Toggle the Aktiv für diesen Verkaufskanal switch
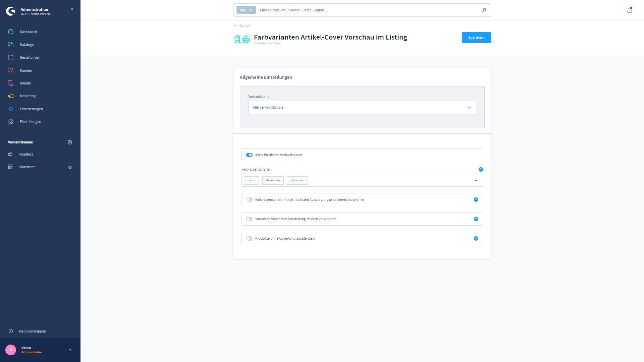644x362 pixels. click(250, 155)
